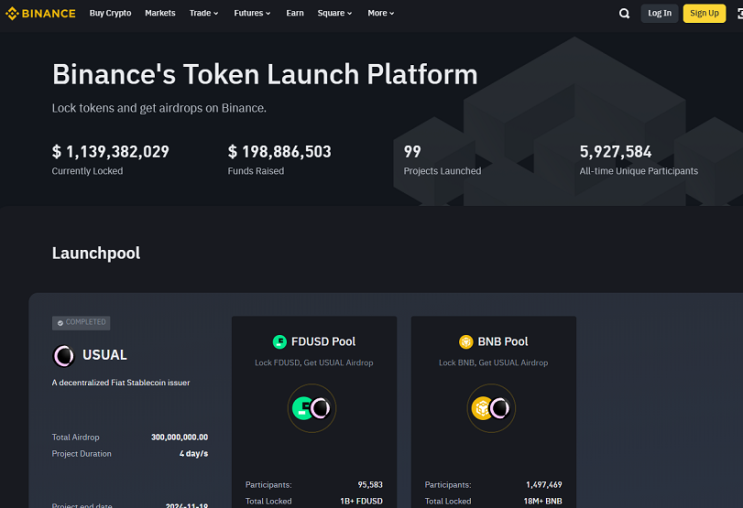Expand the Trade dropdown menu
The height and width of the screenshot is (508, 743).
tap(204, 13)
